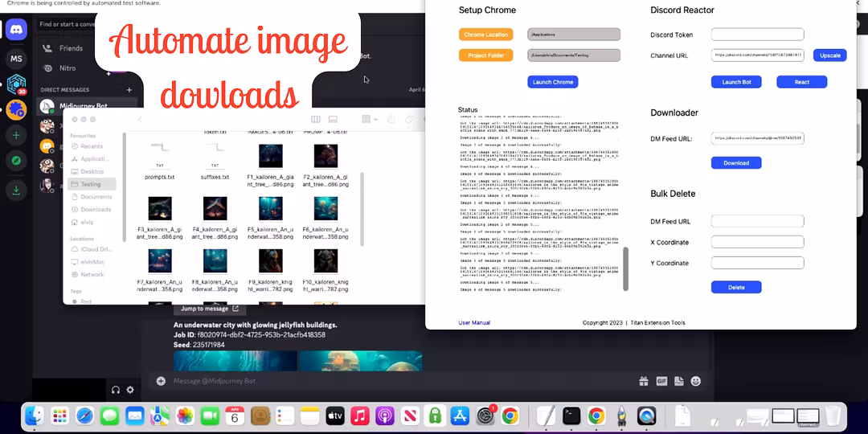Click the Y Coordinate input field
Viewport: 868px width, 434px height.
tap(757, 262)
